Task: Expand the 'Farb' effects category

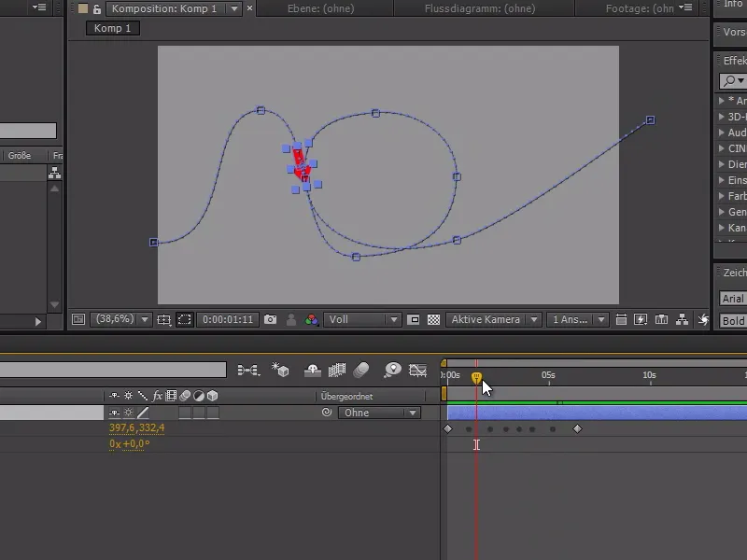Action: (721, 196)
